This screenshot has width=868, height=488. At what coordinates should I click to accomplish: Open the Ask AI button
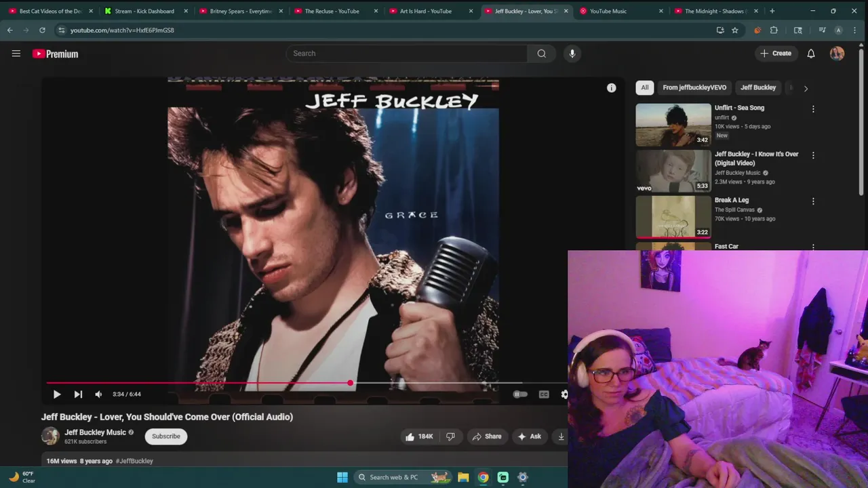coord(529,436)
